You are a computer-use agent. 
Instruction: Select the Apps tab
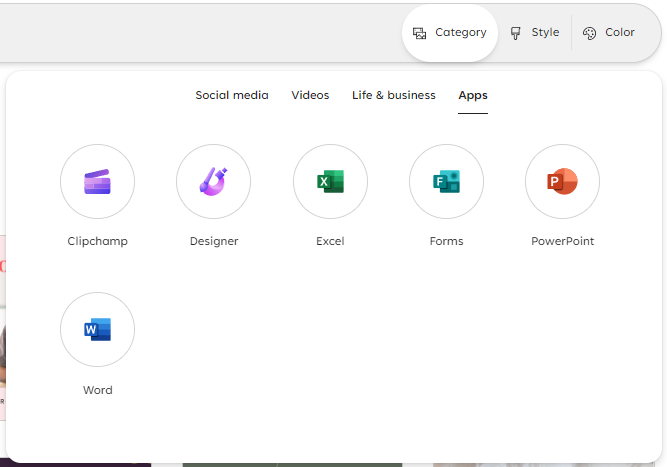click(x=473, y=95)
